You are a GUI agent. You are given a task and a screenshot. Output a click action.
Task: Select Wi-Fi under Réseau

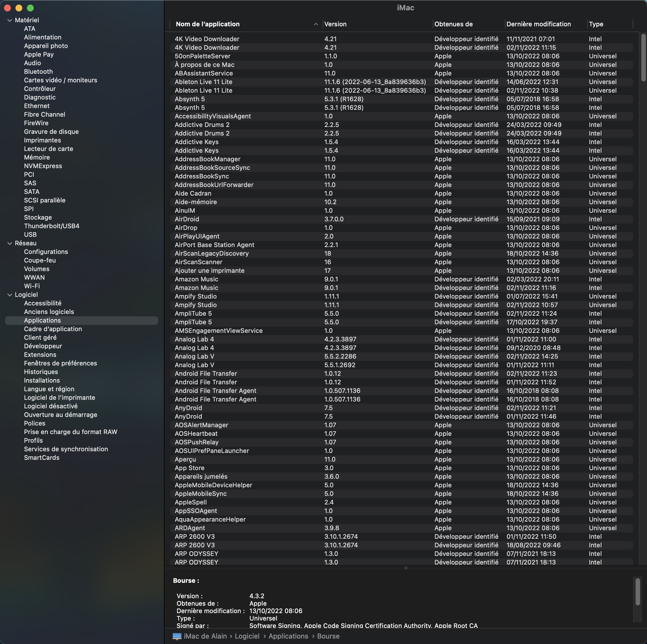(x=32, y=286)
